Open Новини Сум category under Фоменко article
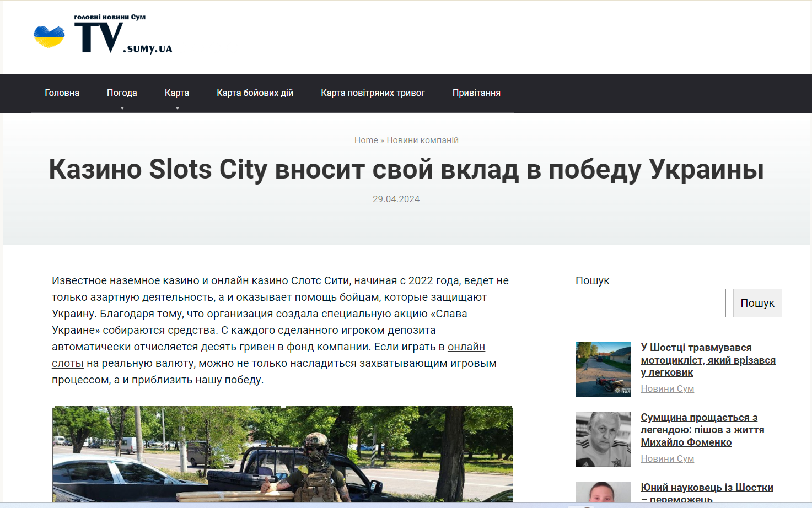The image size is (812, 508). point(667,458)
